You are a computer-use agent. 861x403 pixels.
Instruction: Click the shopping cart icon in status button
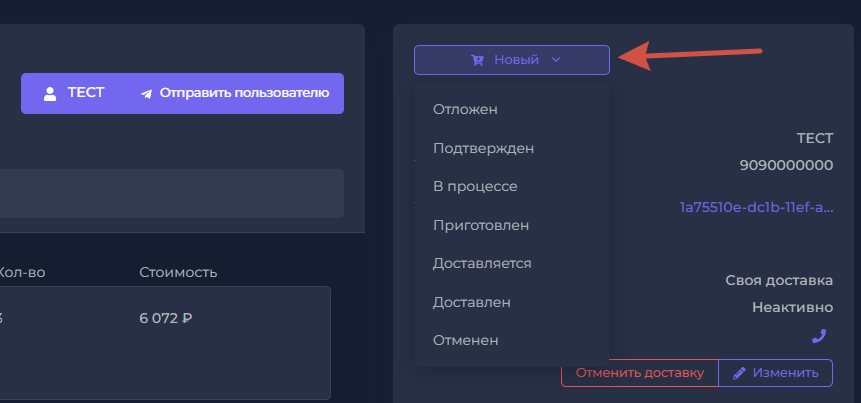point(478,60)
